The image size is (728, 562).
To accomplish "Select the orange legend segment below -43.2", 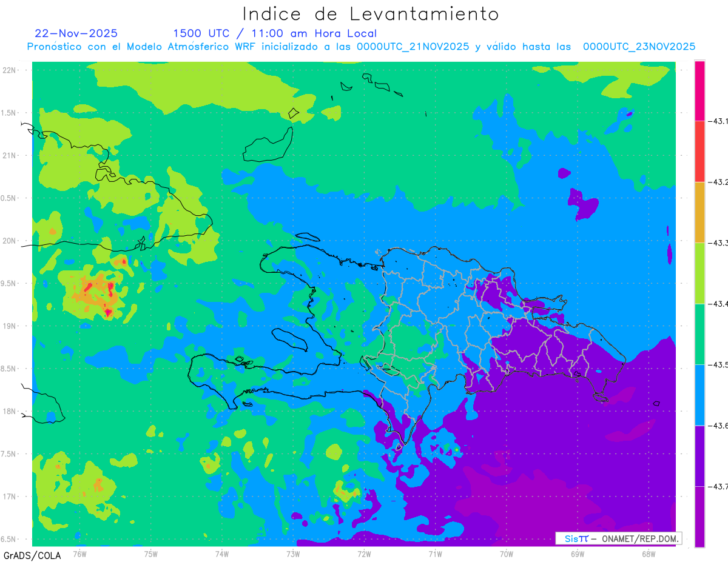I will point(699,212).
